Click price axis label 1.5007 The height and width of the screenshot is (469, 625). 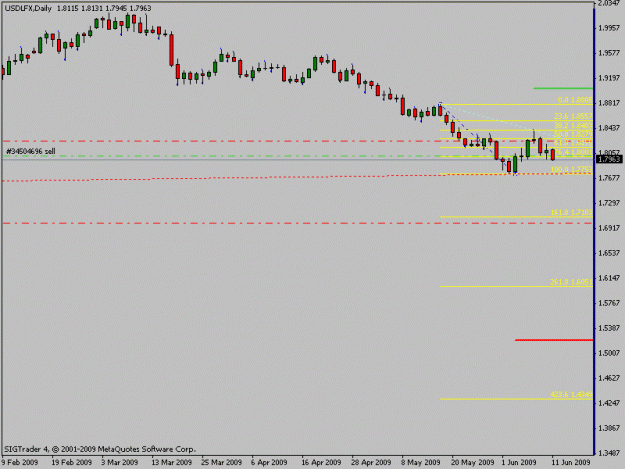(610, 353)
